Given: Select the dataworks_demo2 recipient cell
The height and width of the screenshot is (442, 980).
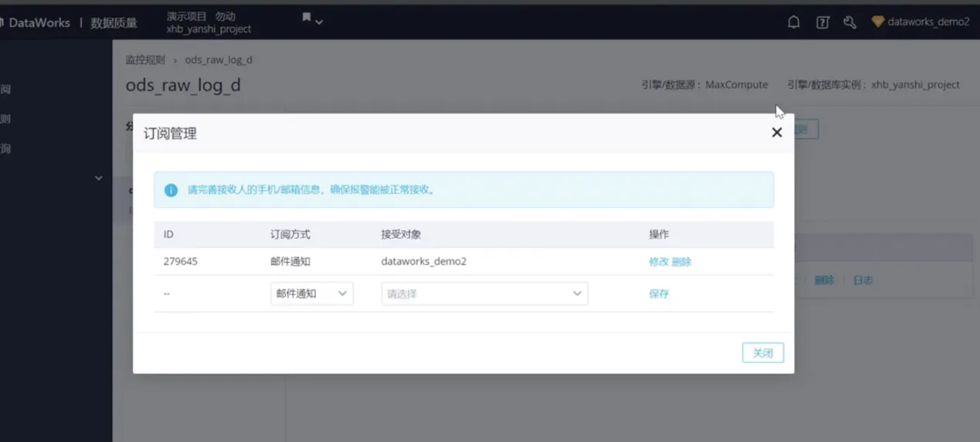Looking at the screenshot, I should tap(424, 261).
